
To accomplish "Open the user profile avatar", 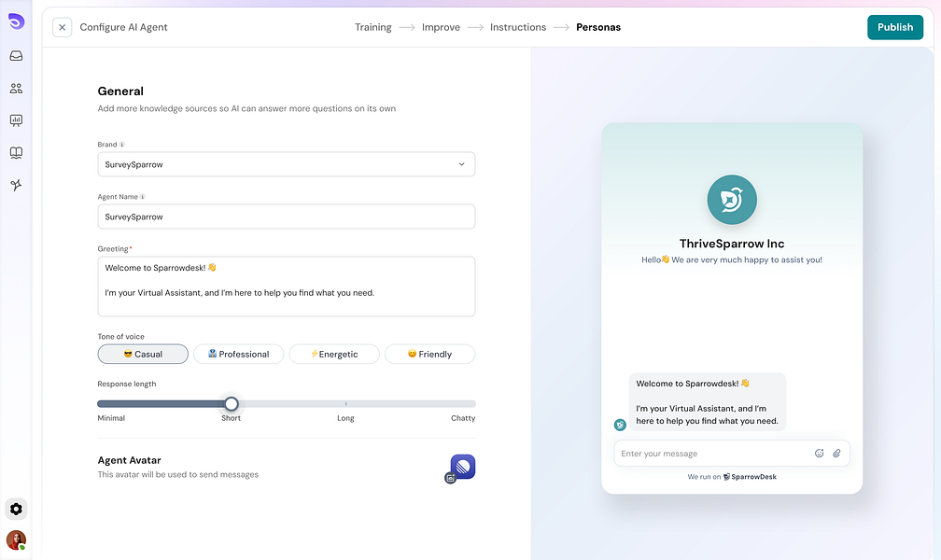I will (16, 540).
